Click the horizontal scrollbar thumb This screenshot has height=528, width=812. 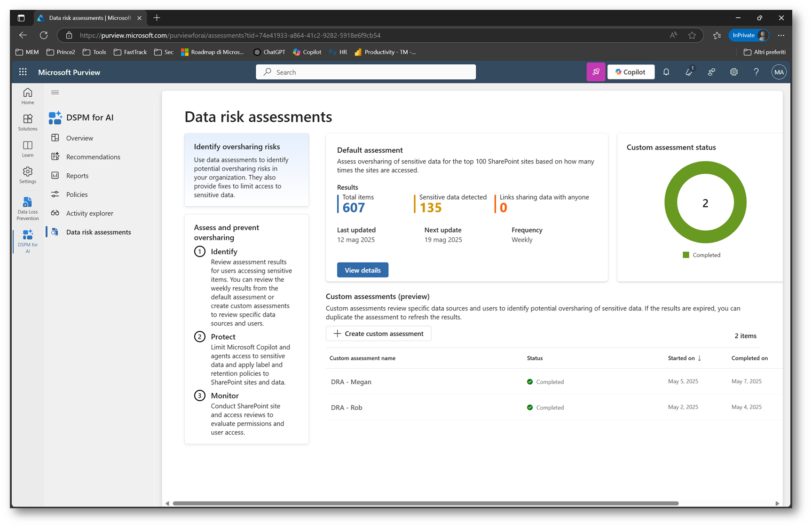tap(426, 503)
